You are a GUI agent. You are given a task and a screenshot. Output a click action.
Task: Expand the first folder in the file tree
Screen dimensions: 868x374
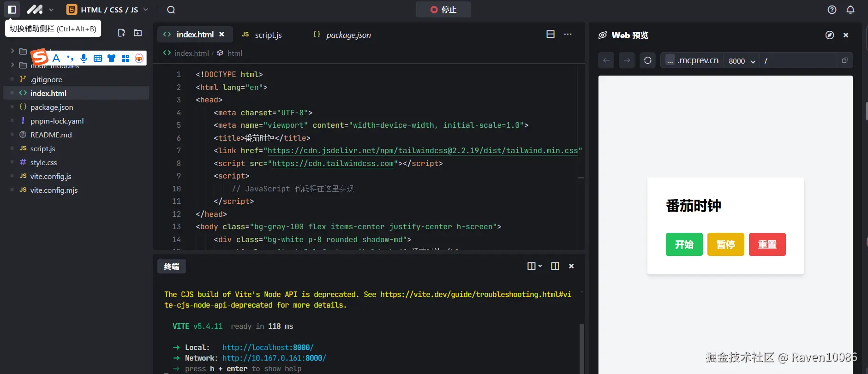[x=12, y=51]
